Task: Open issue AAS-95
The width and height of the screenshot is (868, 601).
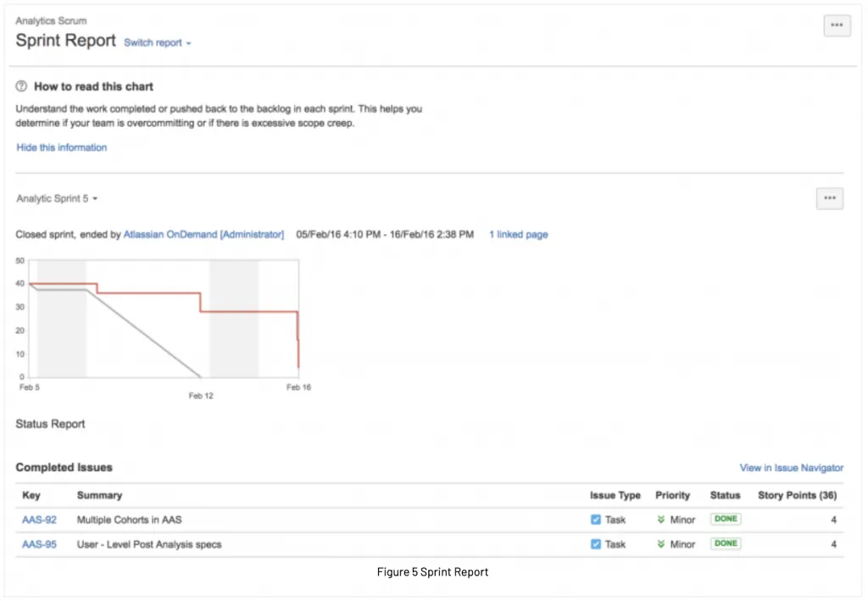Action: tap(39, 544)
